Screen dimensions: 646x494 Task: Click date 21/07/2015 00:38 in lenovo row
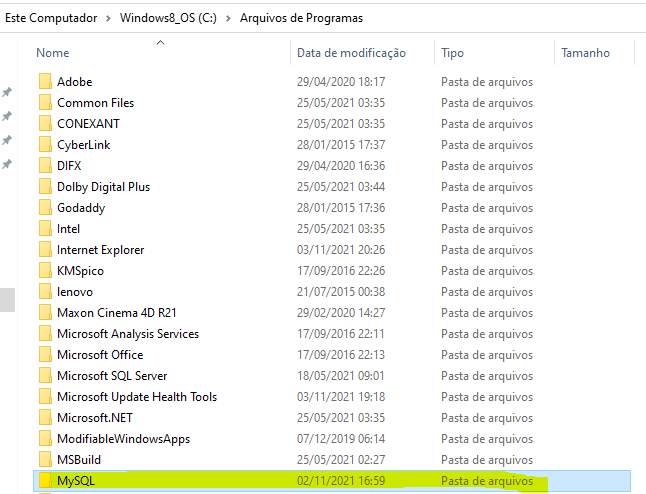[341, 292]
